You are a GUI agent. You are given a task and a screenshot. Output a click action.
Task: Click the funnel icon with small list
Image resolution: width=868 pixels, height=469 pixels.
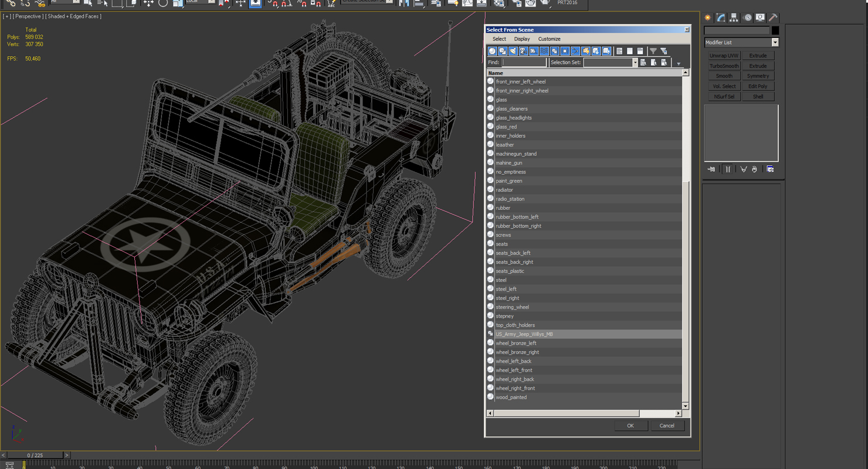pyautogui.click(x=663, y=51)
